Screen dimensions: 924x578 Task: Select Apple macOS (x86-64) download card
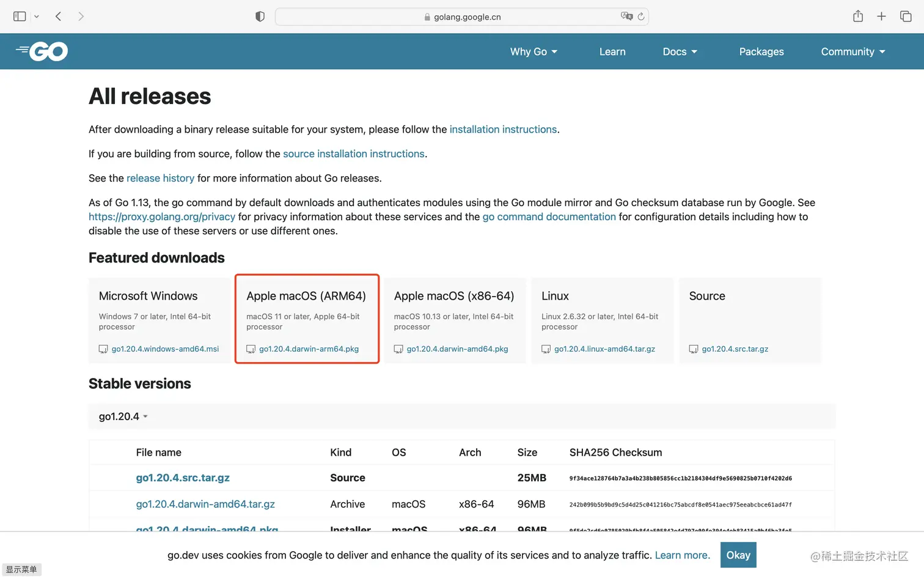pos(455,320)
